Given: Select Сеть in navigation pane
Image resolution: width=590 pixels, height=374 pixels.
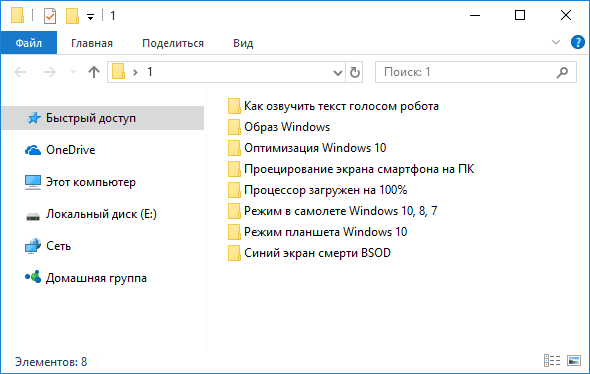Looking at the screenshot, I should (58, 246).
